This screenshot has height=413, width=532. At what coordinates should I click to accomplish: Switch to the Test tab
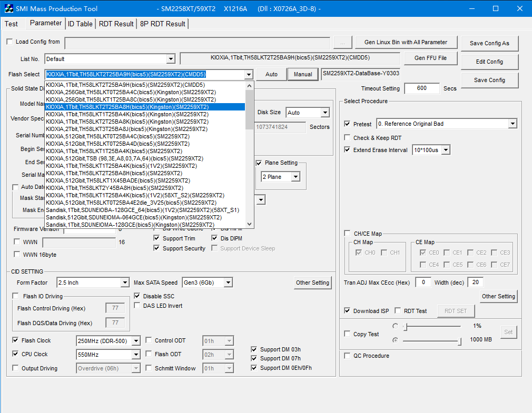(11, 24)
